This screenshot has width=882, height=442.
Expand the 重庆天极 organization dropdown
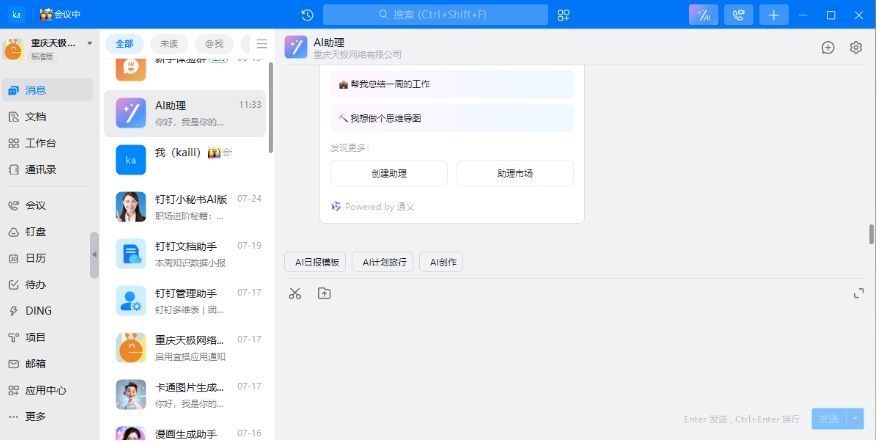click(x=89, y=43)
